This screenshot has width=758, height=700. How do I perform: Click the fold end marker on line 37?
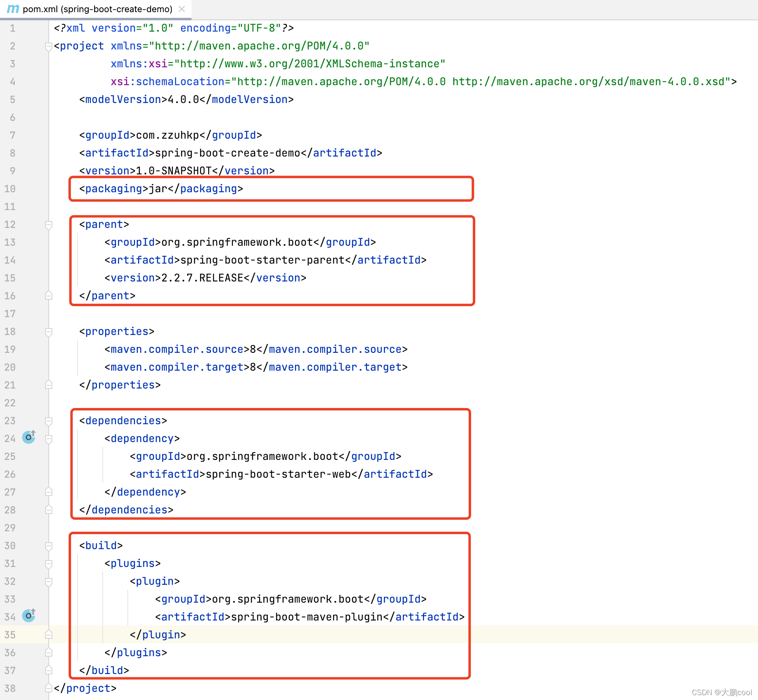coord(48,670)
